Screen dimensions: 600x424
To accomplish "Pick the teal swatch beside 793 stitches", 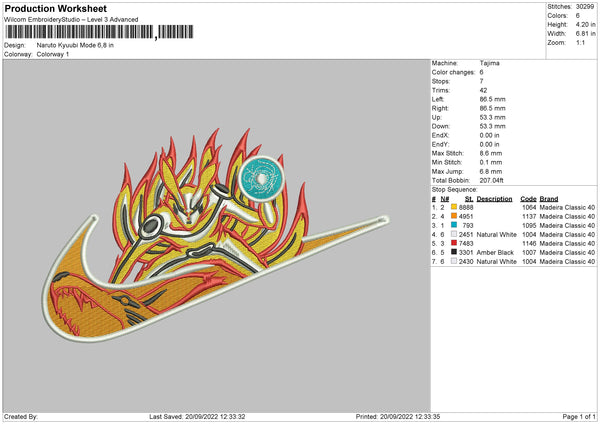I will pos(454,225).
